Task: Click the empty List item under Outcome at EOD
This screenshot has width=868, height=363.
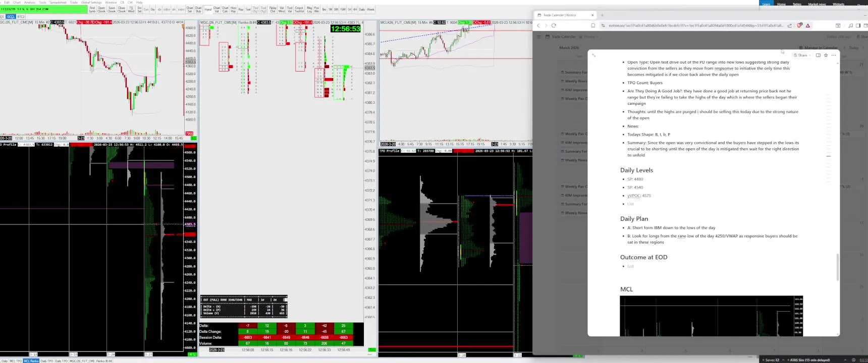Action: click(x=630, y=266)
